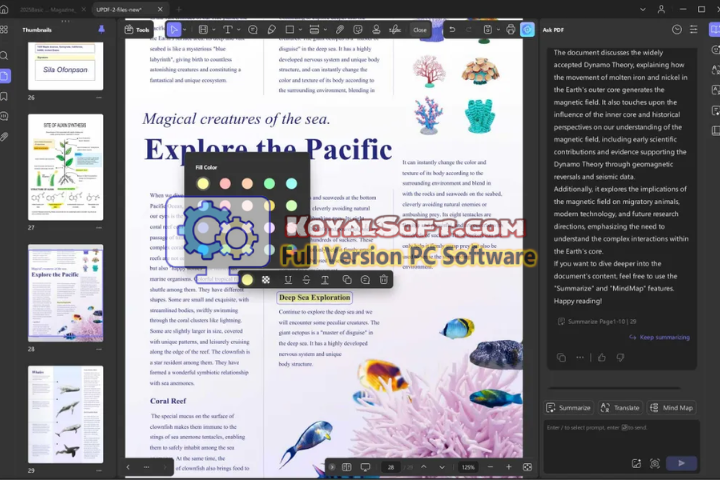Select the page 27 thumbnail
The width and height of the screenshot is (720, 480).
point(65,167)
